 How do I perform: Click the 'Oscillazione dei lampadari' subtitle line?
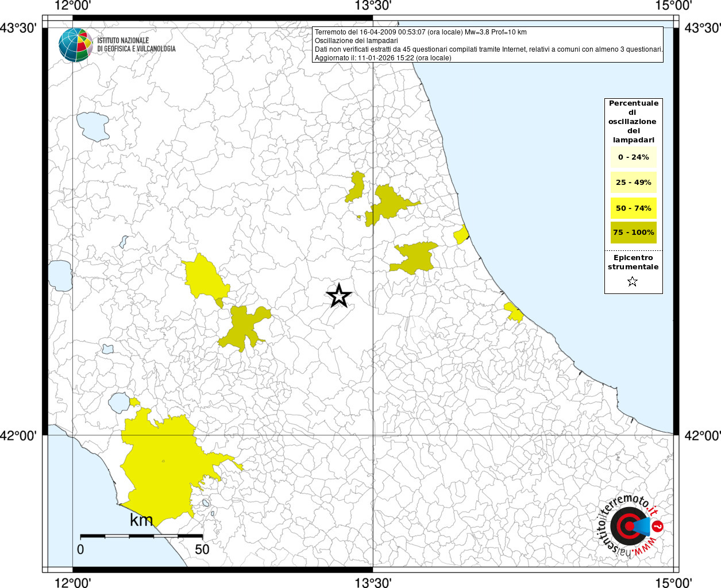[356, 41]
